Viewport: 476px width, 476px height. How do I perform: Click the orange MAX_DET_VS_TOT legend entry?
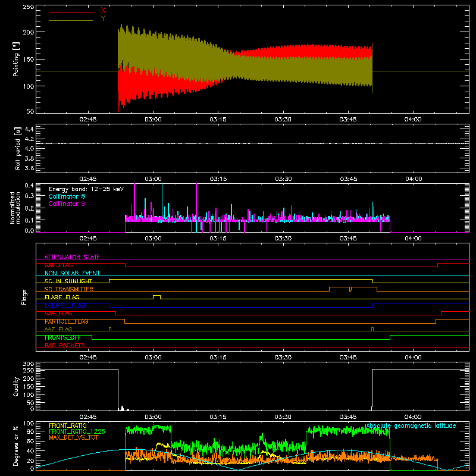click(74, 437)
